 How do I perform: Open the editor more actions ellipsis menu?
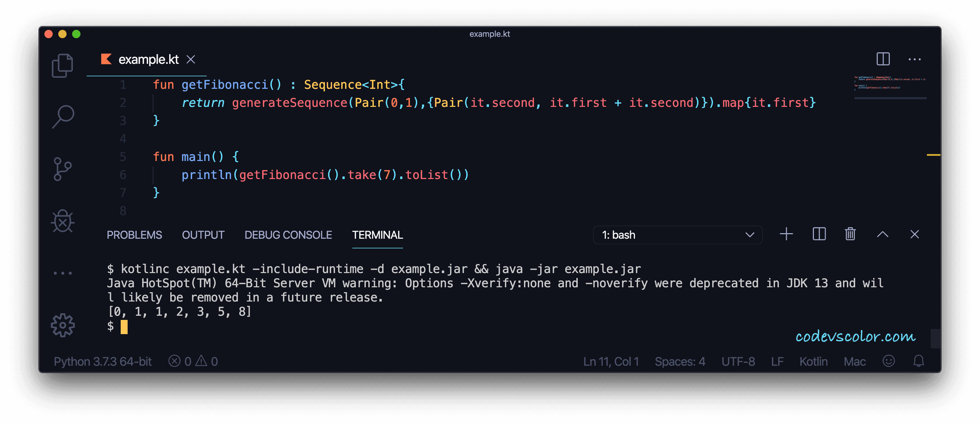(914, 59)
